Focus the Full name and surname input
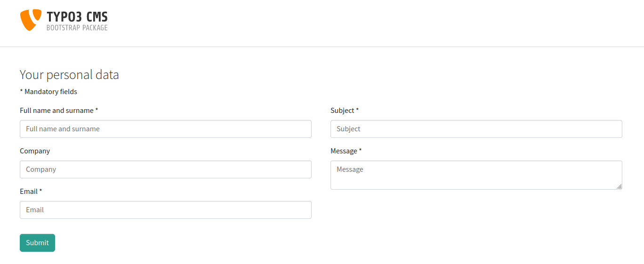644x264 pixels. pyautogui.click(x=165, y=129)
